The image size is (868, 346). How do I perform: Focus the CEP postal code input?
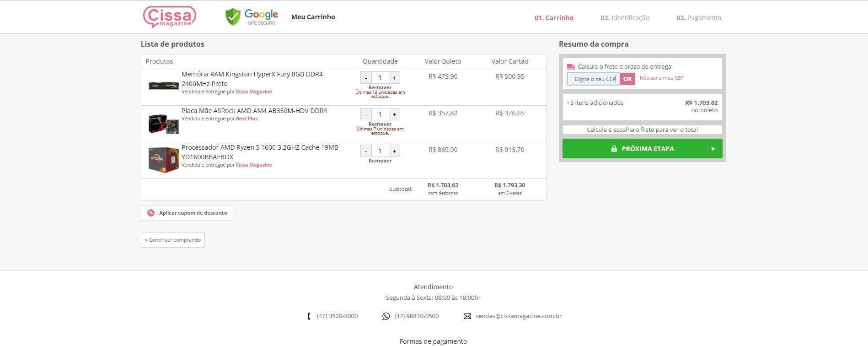[x=594, y=79]
